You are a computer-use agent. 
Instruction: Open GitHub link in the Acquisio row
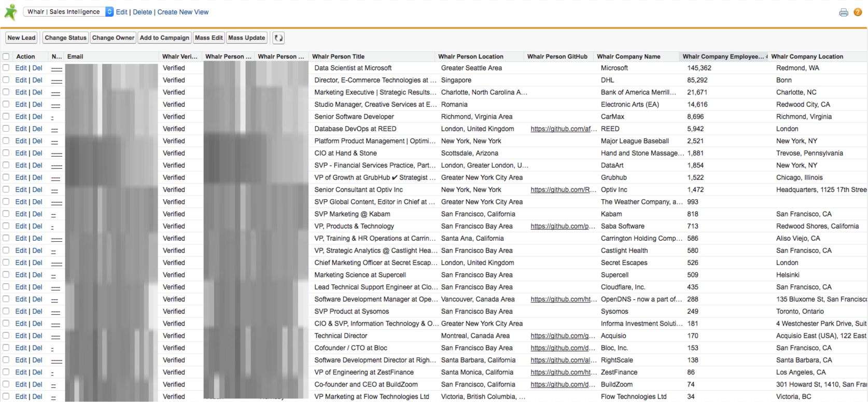(563, 336)
